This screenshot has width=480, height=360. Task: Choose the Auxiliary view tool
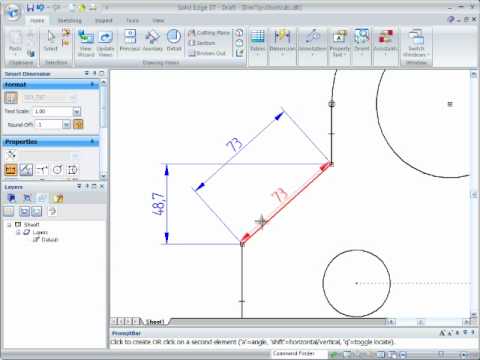153,41
